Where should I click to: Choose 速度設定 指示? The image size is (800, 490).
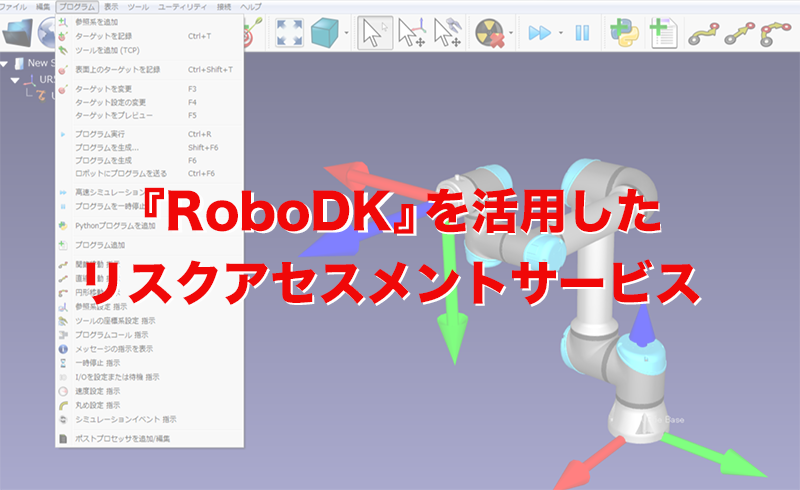point(149,391)
